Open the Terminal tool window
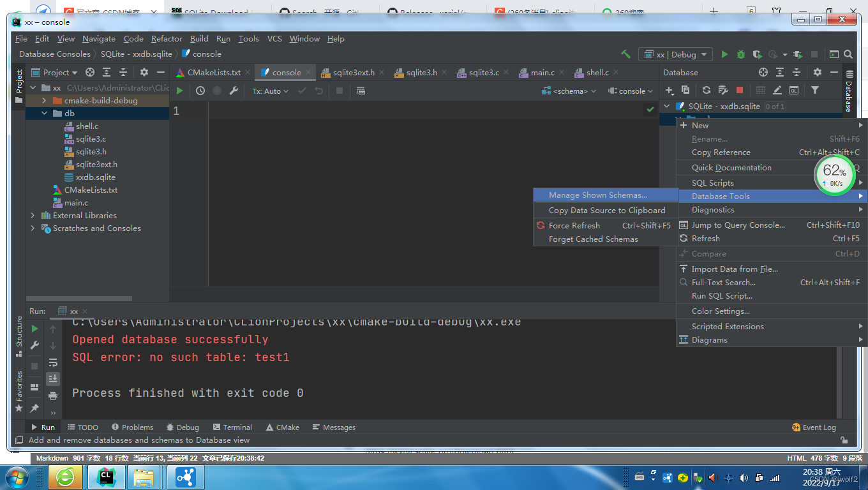 pos(232,427)
